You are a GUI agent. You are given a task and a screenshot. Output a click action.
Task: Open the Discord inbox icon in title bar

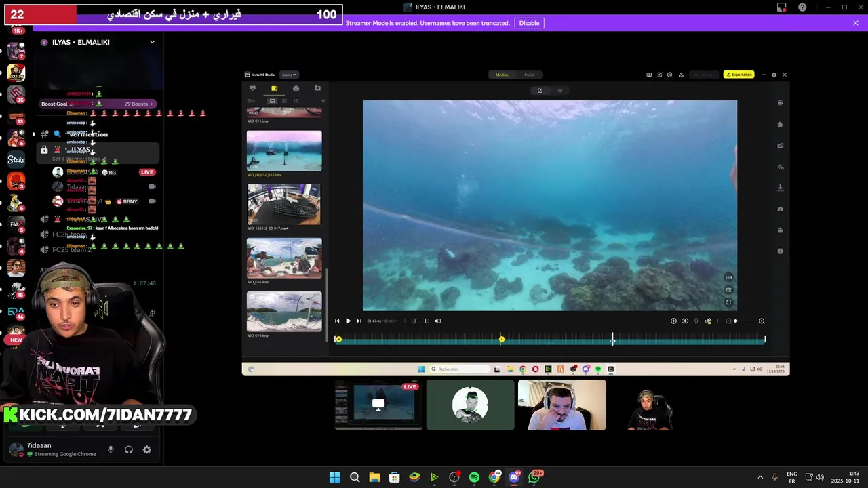[782, 7]
